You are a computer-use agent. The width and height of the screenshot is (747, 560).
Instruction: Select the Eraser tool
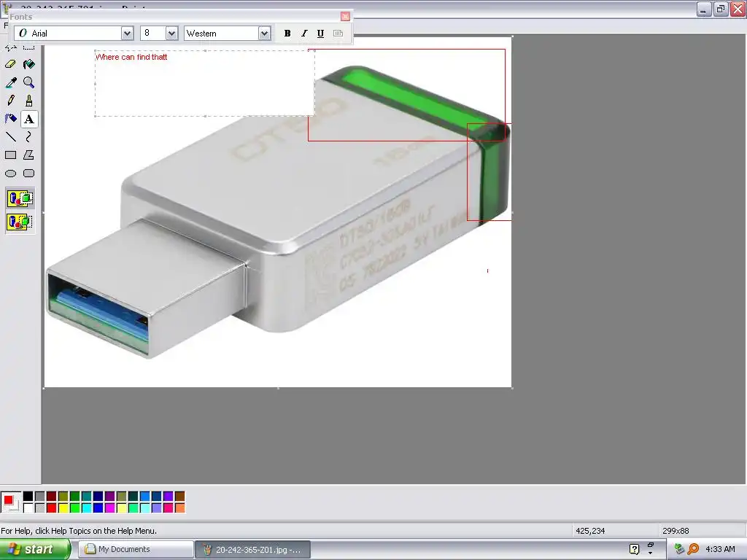pos(10,64)
